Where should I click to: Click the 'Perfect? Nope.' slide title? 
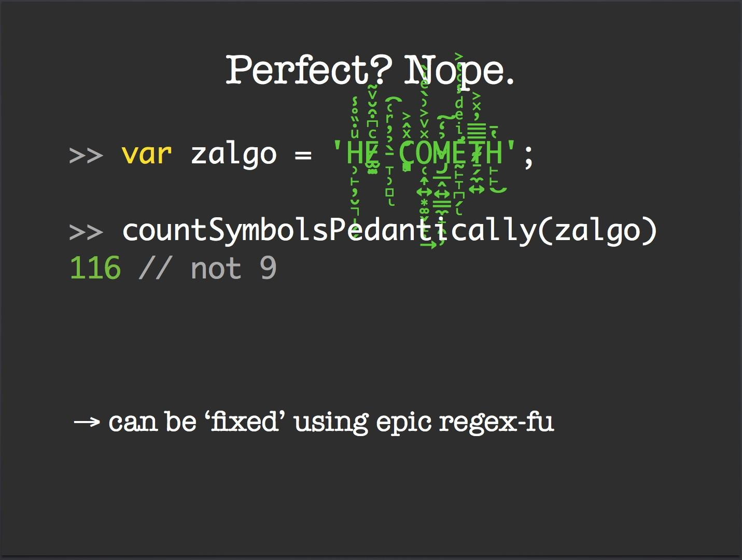pyautogui.click(x=370, y=71)
